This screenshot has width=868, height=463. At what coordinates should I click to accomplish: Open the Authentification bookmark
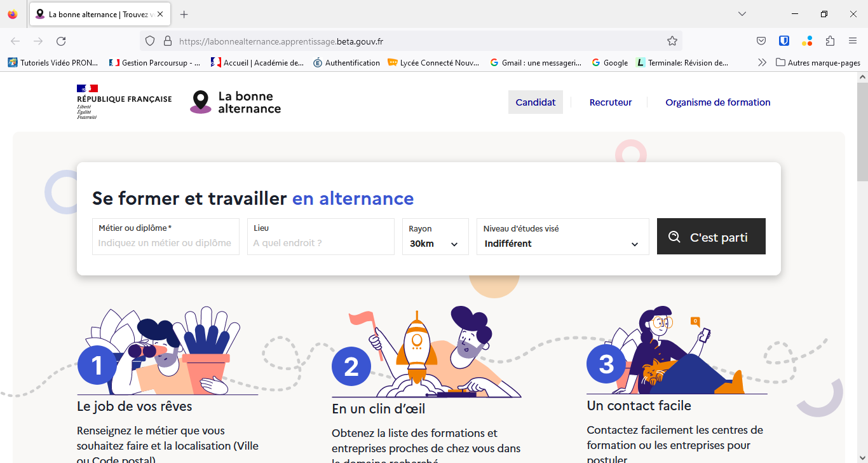[x=346, y=63]
